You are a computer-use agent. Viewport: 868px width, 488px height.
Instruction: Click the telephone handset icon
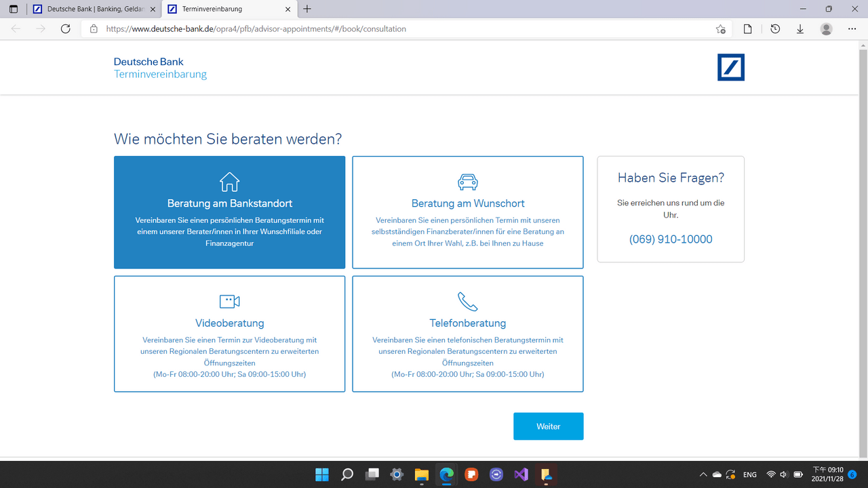(468, 302)
